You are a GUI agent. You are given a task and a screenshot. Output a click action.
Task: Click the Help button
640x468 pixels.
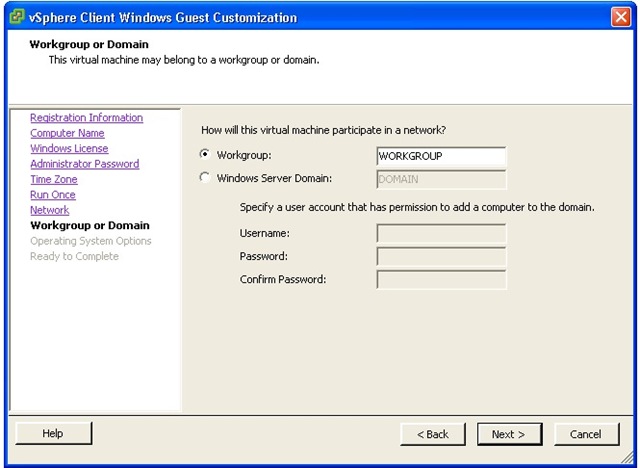(53, 433)
